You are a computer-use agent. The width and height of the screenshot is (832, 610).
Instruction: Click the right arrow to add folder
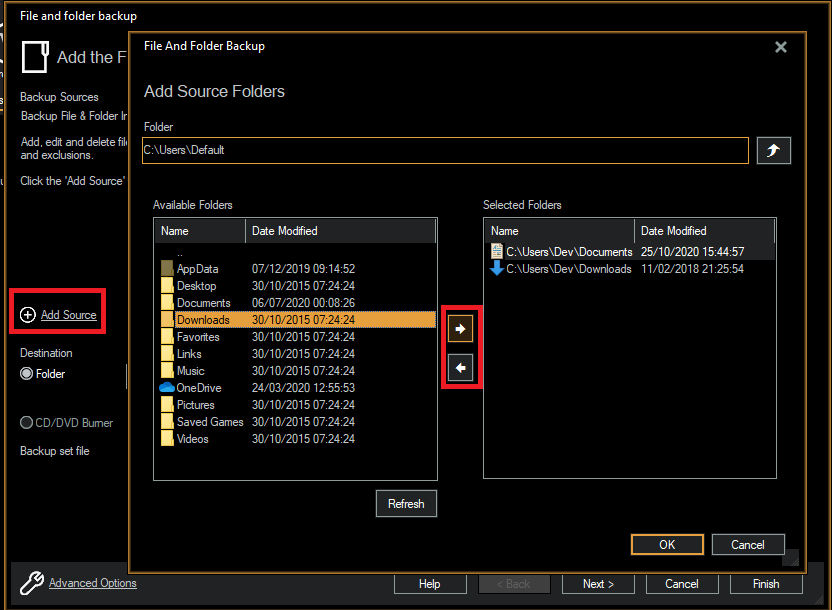pyautogui.click(x=461, y=327)
